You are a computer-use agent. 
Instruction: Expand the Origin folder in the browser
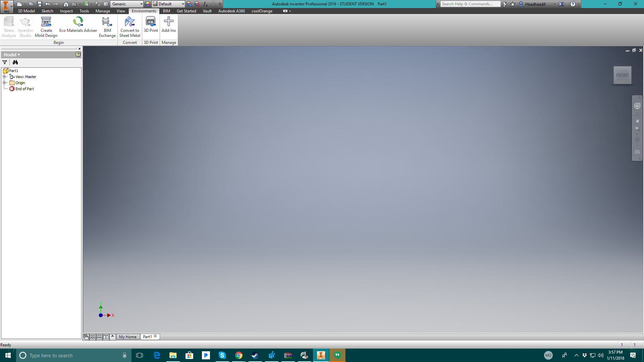click(x=4, y=82)
